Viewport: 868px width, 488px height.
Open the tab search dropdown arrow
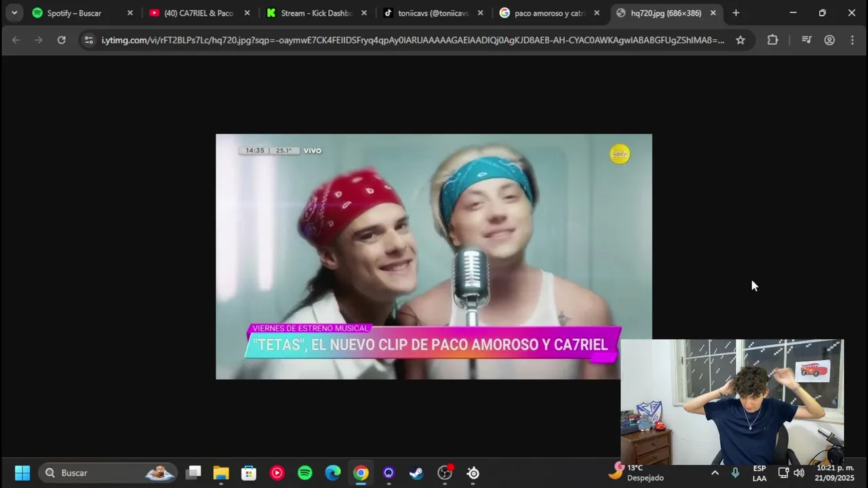coord(14,13)
